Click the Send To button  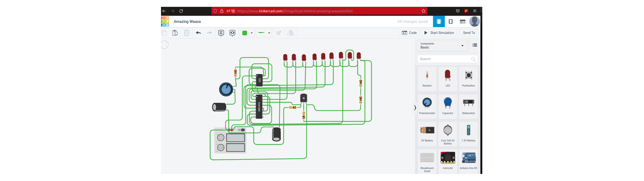pos(469,33)
